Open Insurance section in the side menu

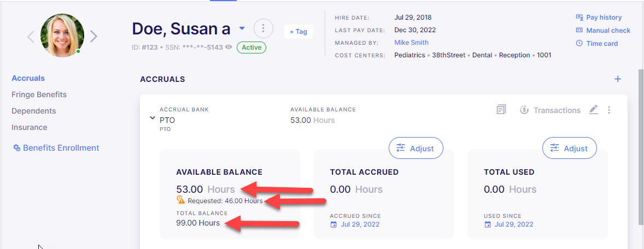coord(30,128)
